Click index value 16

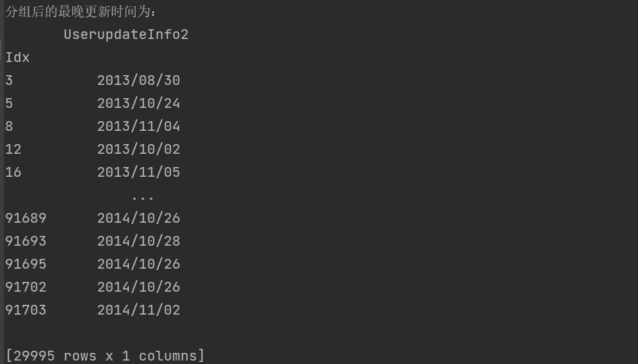[x=13, y=172]
